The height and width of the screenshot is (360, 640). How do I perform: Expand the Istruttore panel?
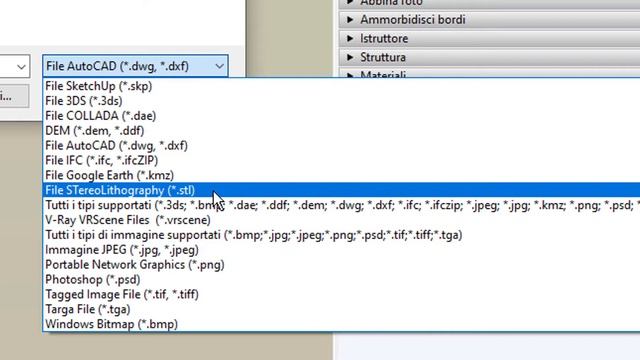tap(489, 38)
